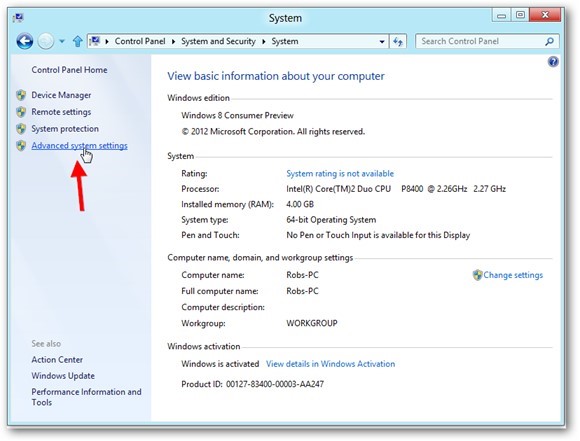Click the shield icon beside System protection

21,129
